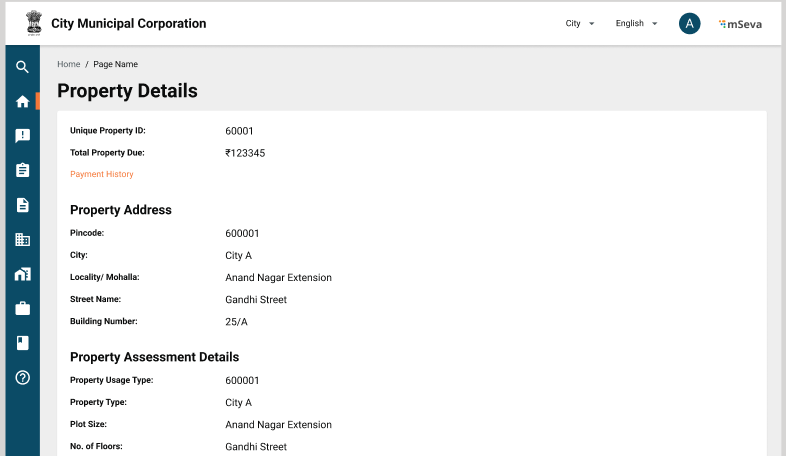Open the book icon in sidebar

pos(22,343)
